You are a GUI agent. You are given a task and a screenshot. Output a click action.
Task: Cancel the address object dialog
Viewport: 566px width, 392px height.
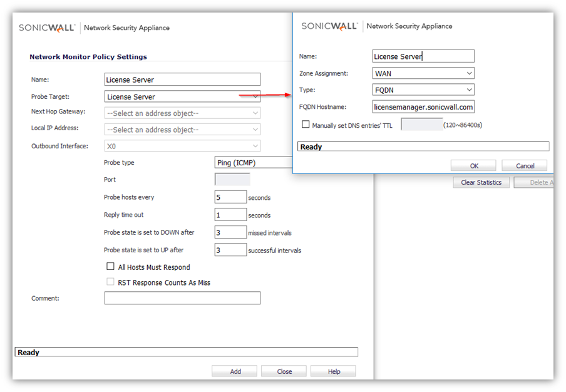(x=525, y=166)
